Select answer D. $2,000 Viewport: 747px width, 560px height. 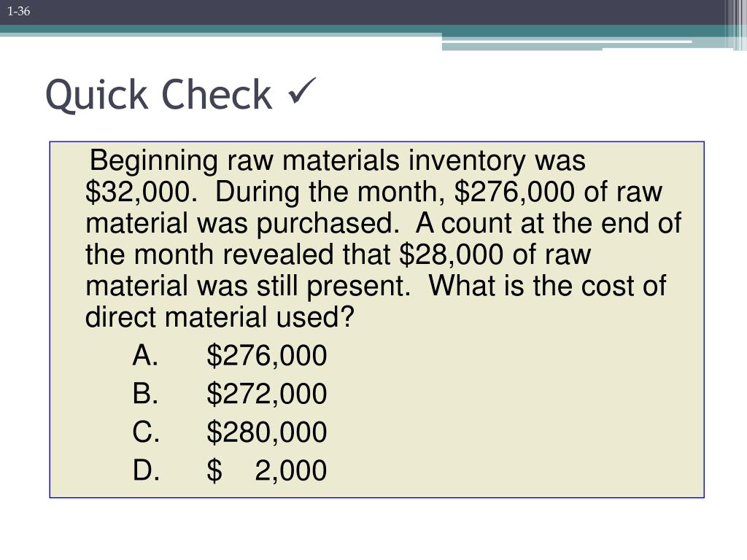[x=230, y=470]
